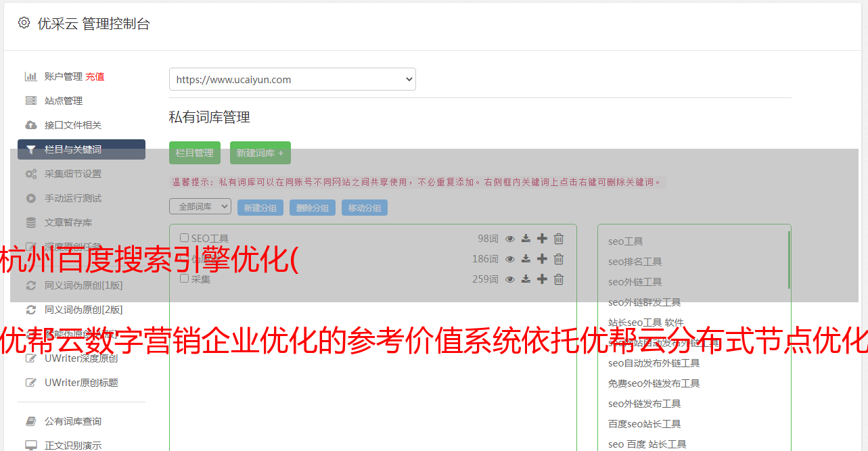The width and height of the screenshot is (868, 451).
Task: Select keyword 'seo外链发布工具' in the list
Action: (645, 404)
